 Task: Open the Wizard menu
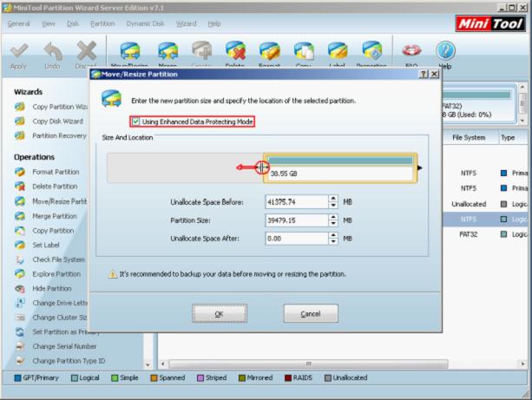click(x=186, y=23)
